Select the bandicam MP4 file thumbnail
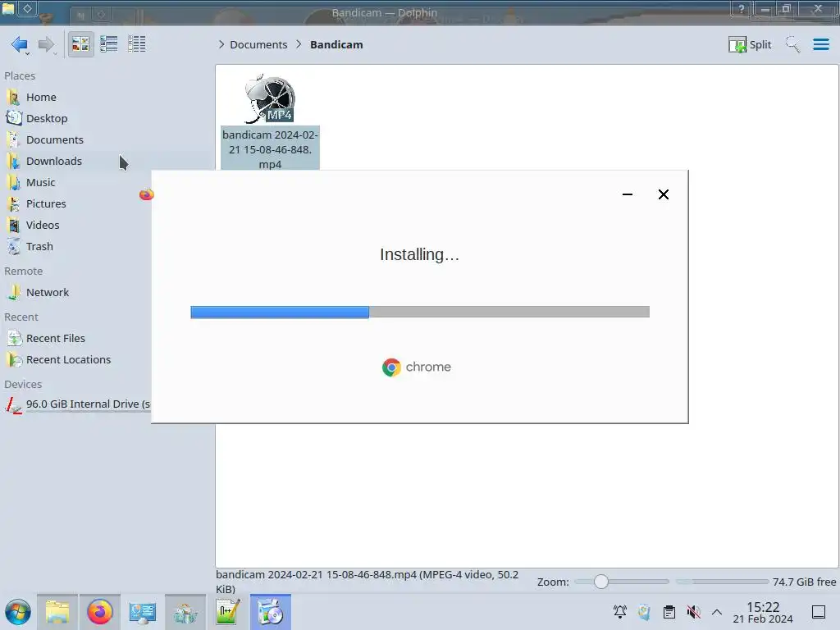Viewport: 840px width, 630px height. coord(269,98)
